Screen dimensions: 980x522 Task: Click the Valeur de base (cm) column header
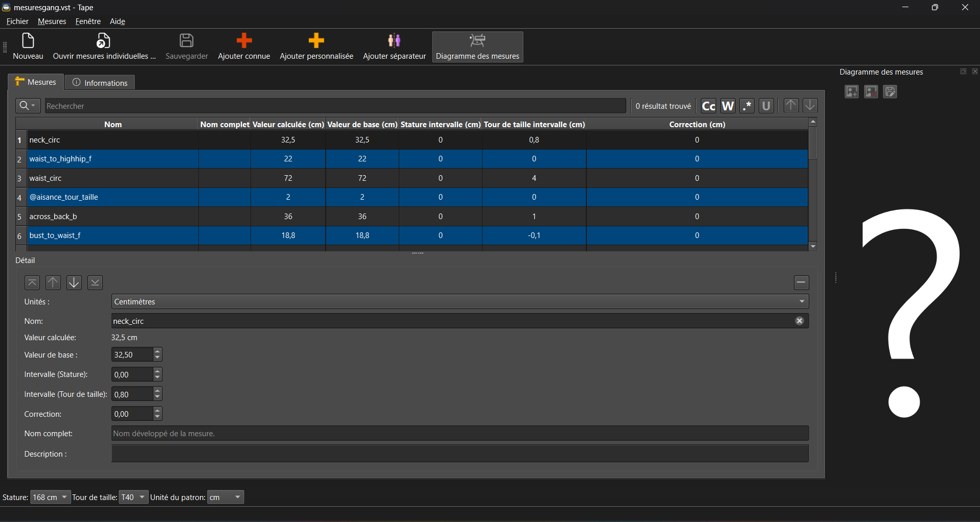click(x=362, y=124)
